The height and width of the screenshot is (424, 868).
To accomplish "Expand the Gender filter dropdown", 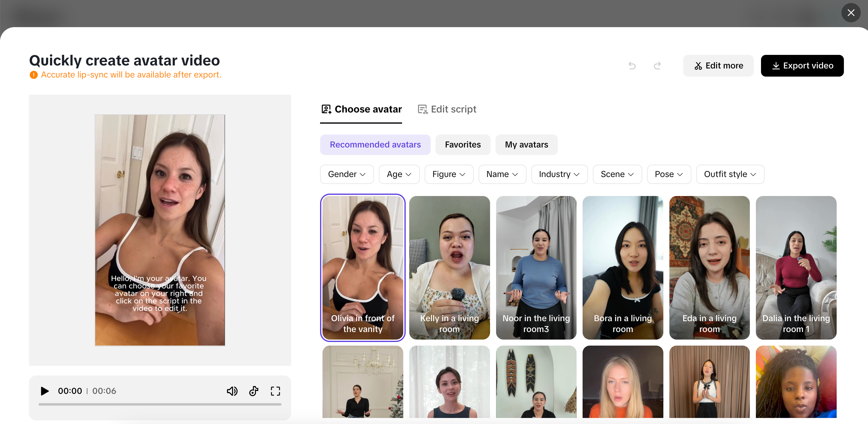I will [347, 174].
